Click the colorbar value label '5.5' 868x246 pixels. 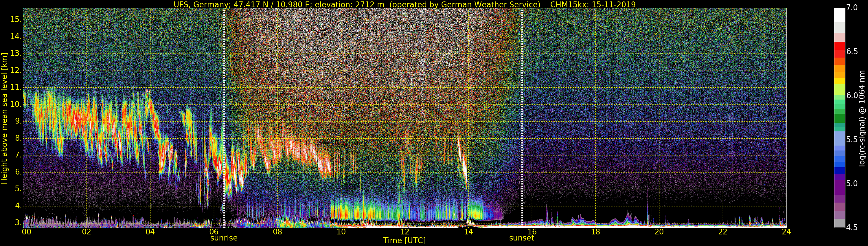pyautogui.click(x=852, y=139)
